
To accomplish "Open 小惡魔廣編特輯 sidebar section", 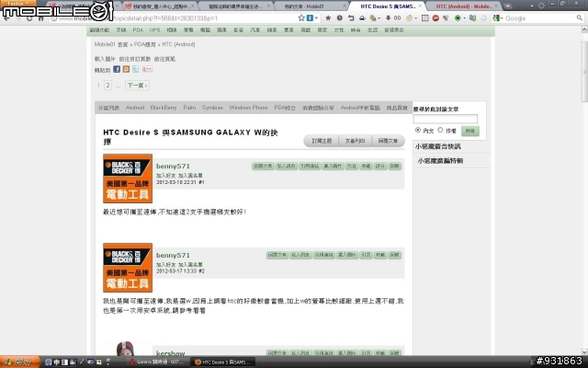I will (440, 161).
